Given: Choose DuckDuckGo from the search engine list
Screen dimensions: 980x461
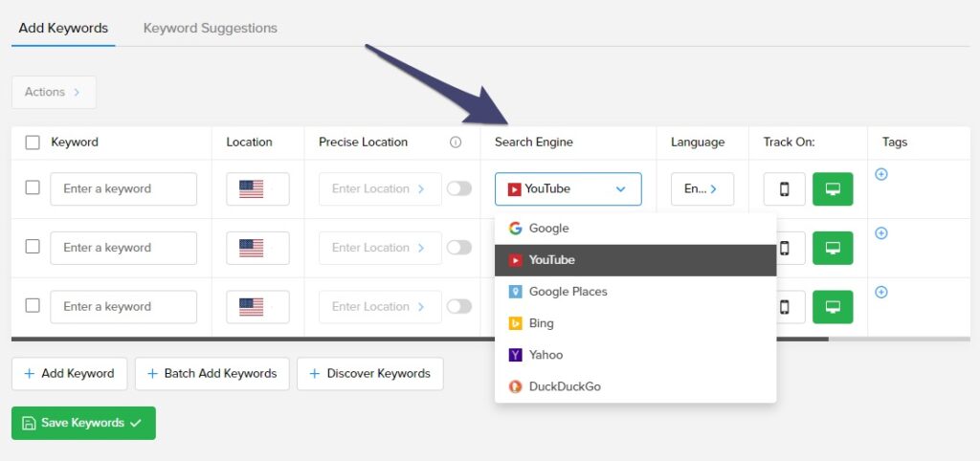Looking at the screenshot, I should (x=635, y=386).
